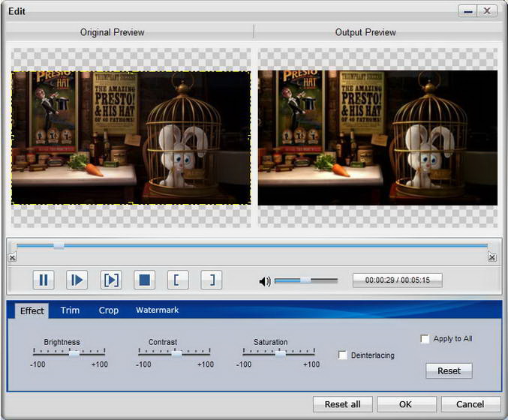
Task: Click the right timeline trim marker
Action: click(491, 257)
